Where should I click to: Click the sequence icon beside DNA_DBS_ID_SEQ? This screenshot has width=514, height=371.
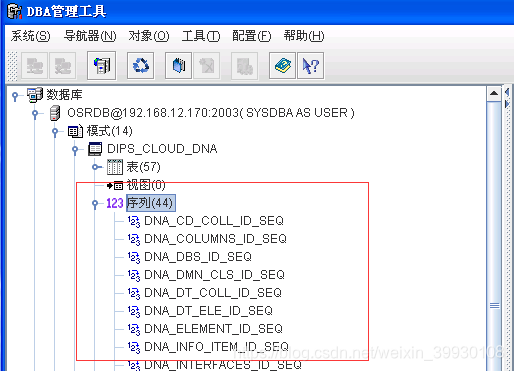134,257
